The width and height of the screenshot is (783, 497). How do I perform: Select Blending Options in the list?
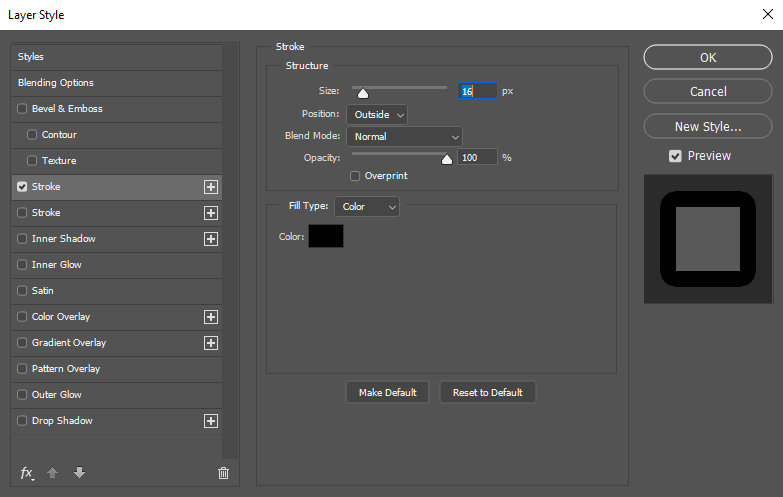pos(117,83)
